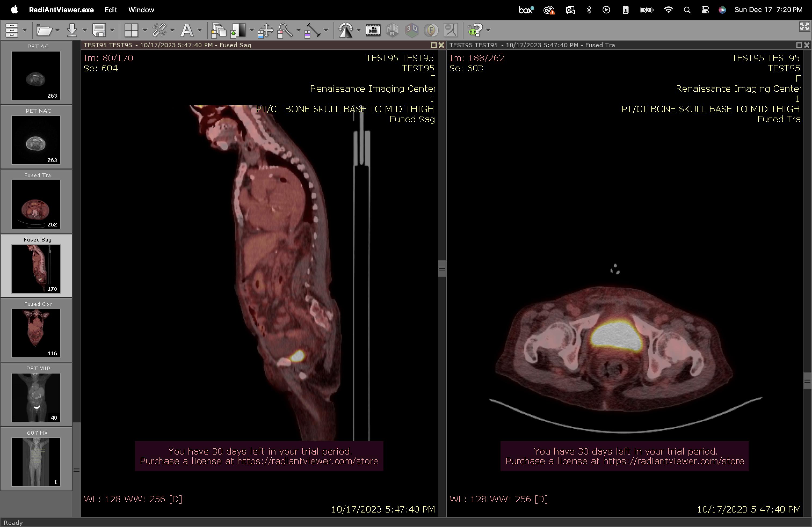
Task: Click the Fused Tra image scroll handle
Action: point(807,381)
